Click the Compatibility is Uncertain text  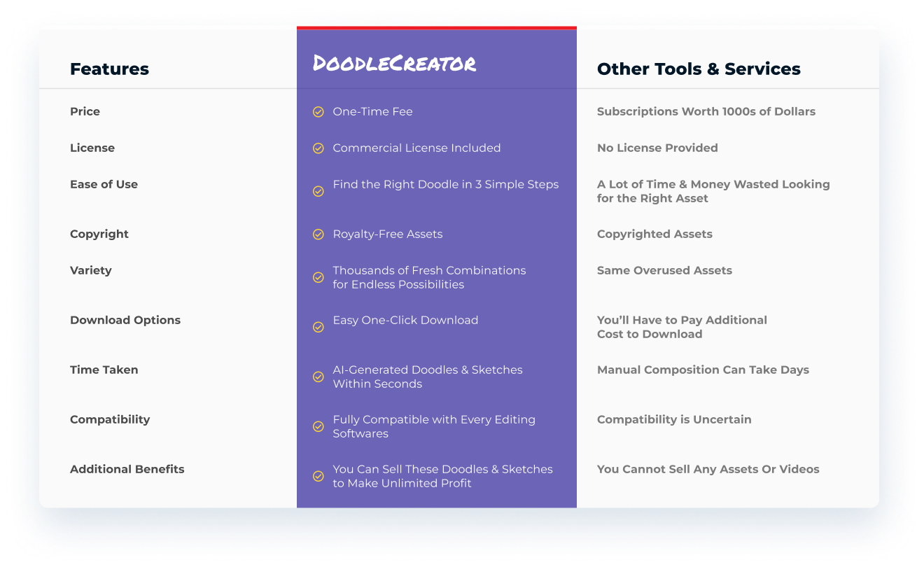[x=674, y=420]
